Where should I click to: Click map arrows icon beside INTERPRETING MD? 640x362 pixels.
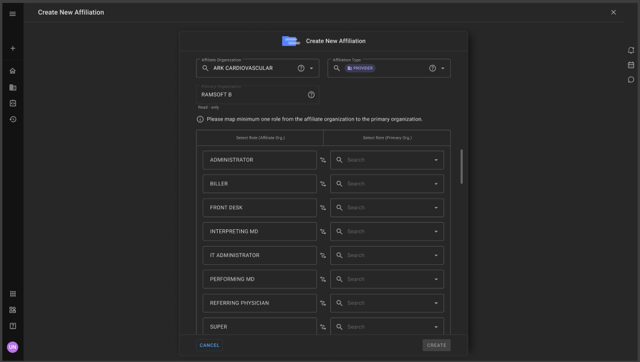coord(323,231)
